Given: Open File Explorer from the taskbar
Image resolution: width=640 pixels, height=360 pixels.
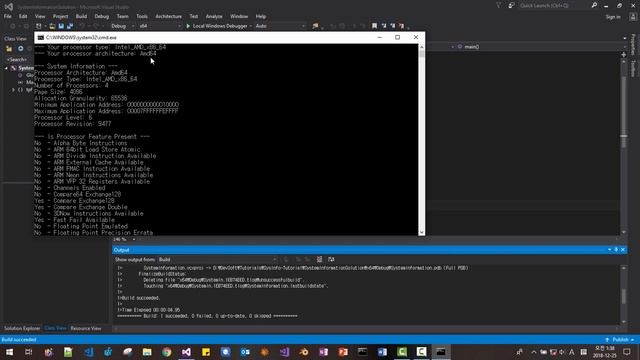Looking at the screenshot, I should tap(147, 352).
